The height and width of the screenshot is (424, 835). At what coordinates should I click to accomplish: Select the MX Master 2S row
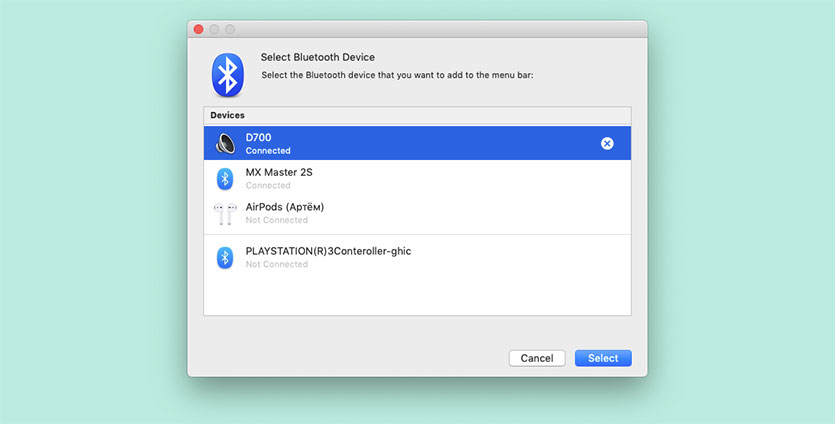418,178
